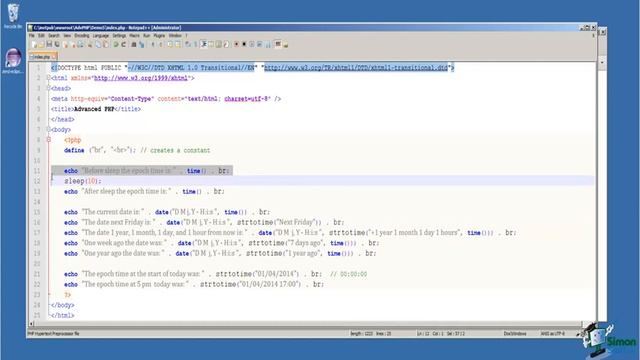Click the Save All toolbar icon
This screenshot has width=640, height=360.
click(57, 44)
